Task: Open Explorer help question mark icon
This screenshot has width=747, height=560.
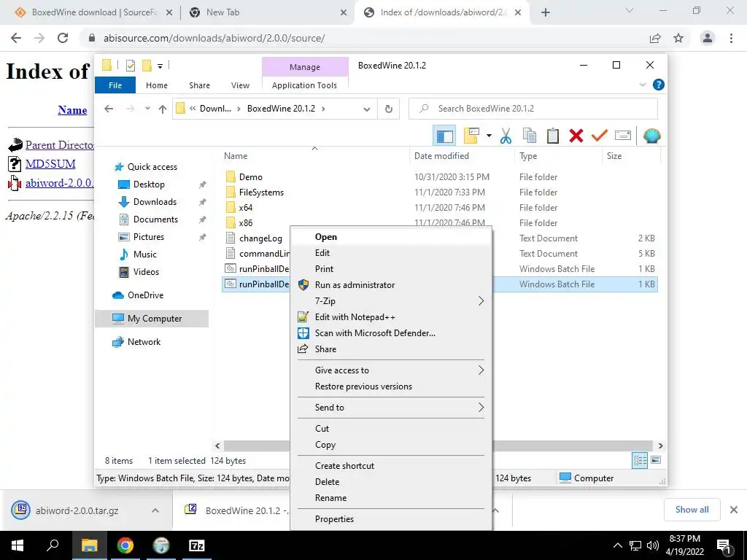Action: coord(659,85)
